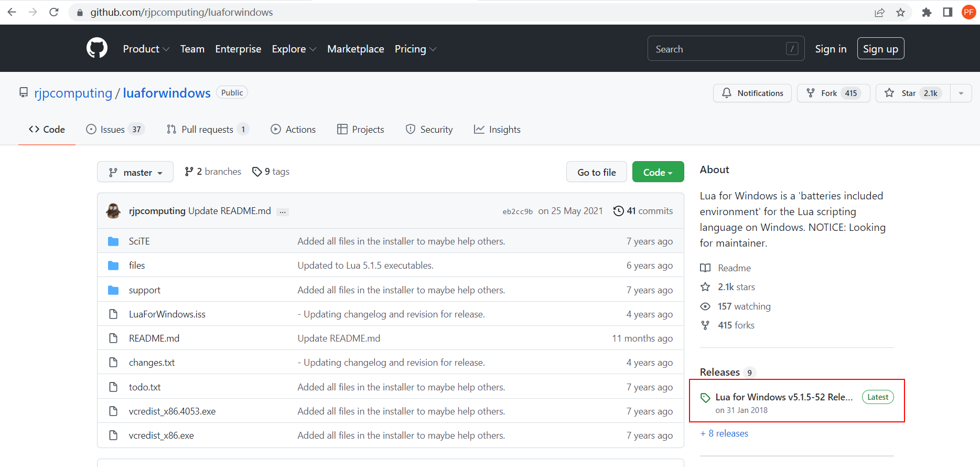
Task: Click the Go to file button
Action: coord(597,172)
